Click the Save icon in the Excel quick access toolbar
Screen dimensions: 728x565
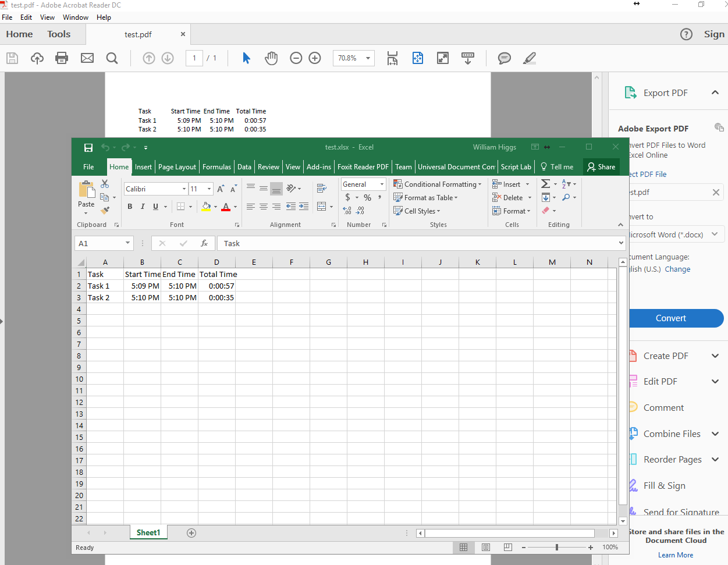pos(88,148)
